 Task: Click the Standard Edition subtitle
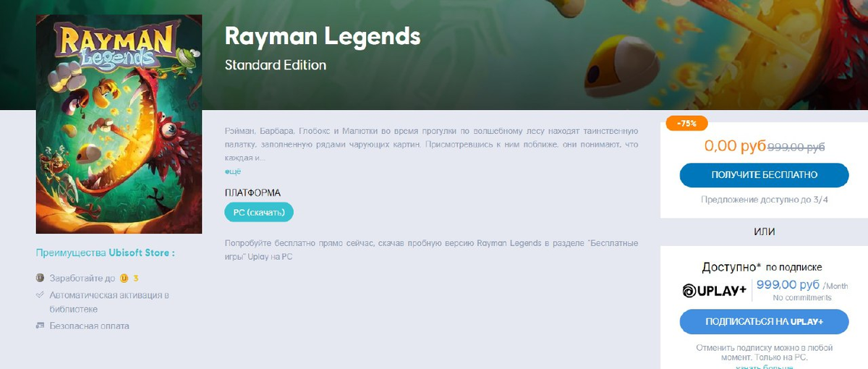point(276,65)
